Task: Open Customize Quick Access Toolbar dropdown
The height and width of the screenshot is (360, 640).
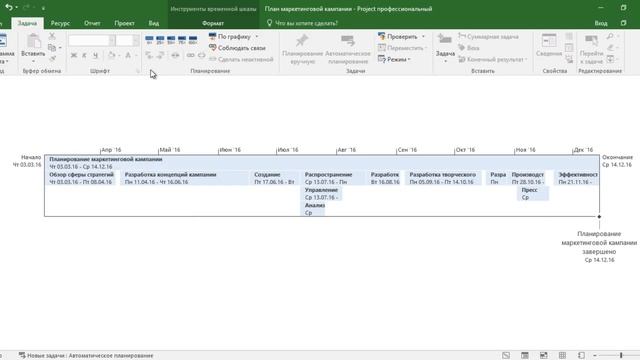Action: [43, 8]
